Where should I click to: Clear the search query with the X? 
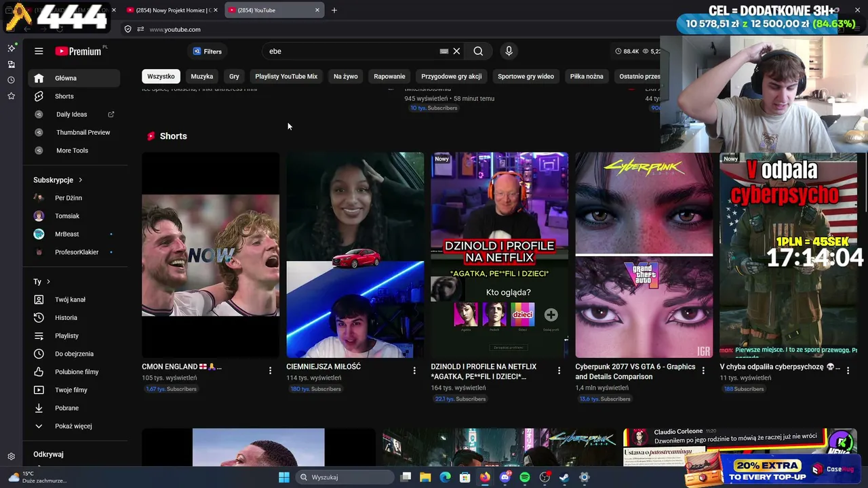click(456, 52)
